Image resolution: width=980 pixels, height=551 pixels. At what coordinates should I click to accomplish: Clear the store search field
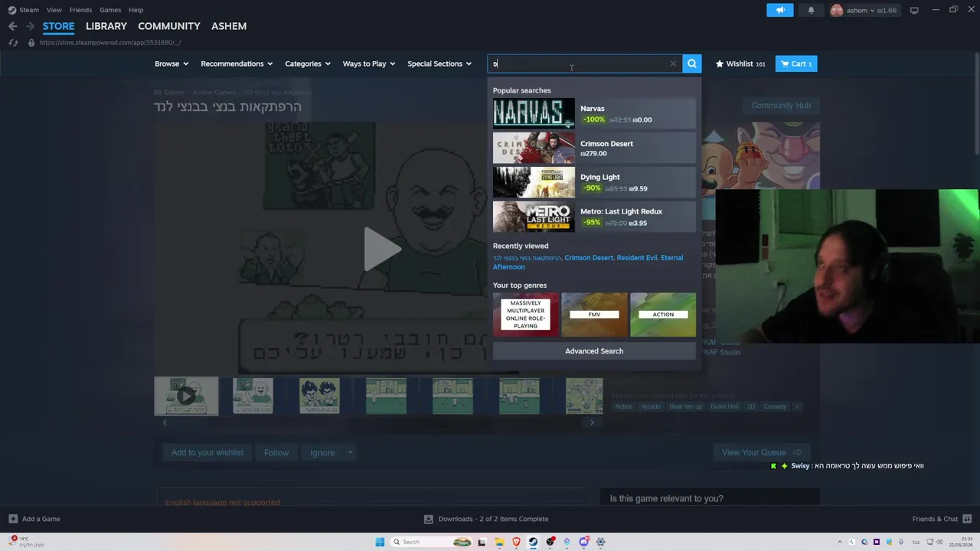click(673, 64)
